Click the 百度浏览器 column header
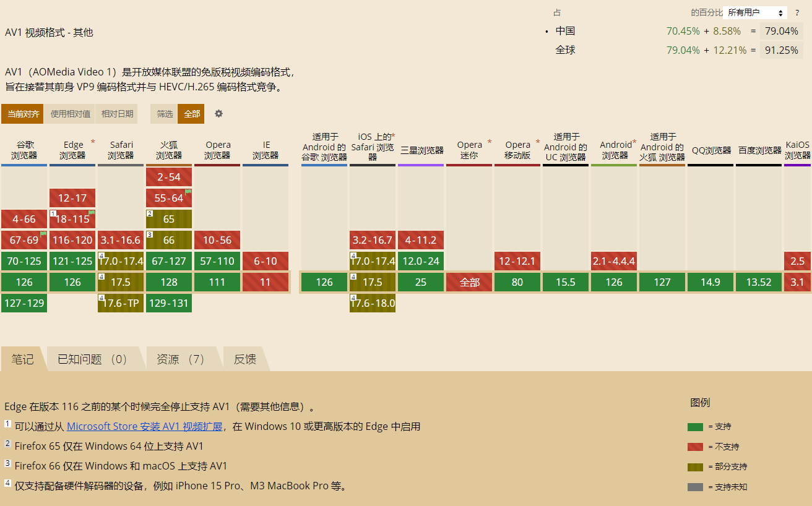The height and width of the screenshot is (506, 812). pos(759,150)
